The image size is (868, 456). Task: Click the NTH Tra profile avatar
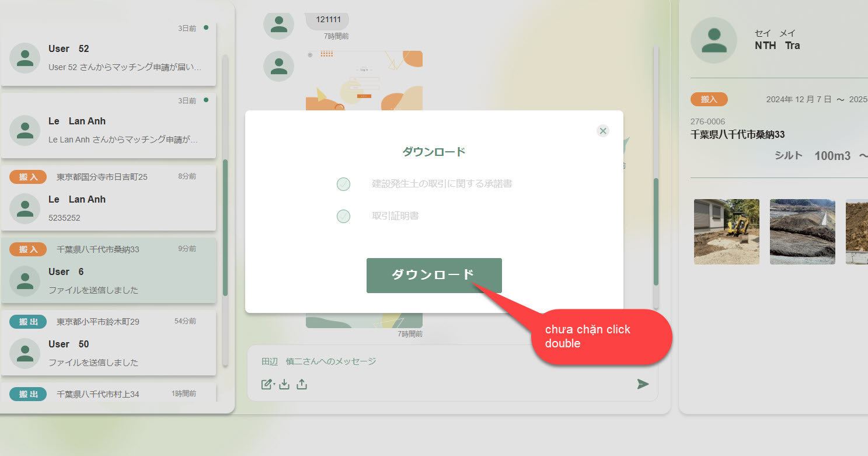point(713,40)
